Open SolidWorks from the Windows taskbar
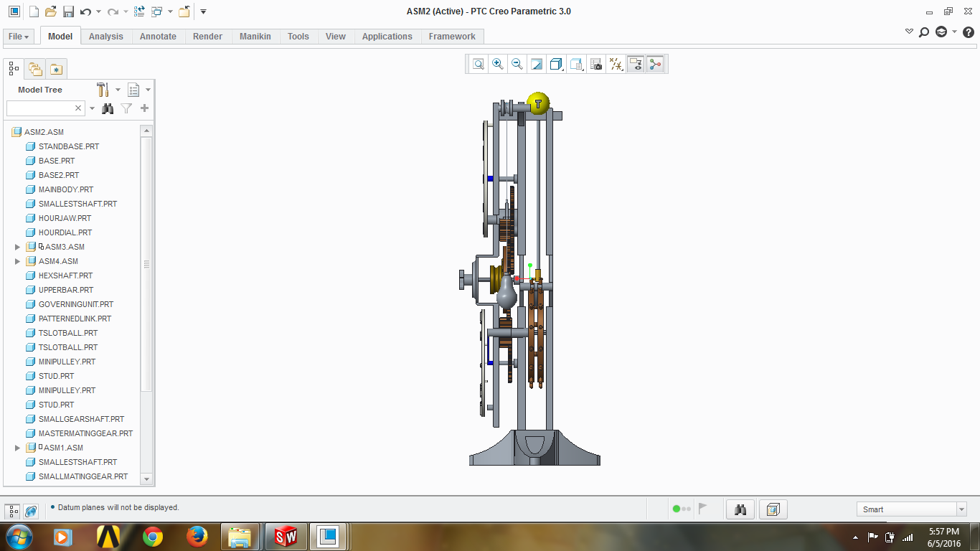 point(286,536)
